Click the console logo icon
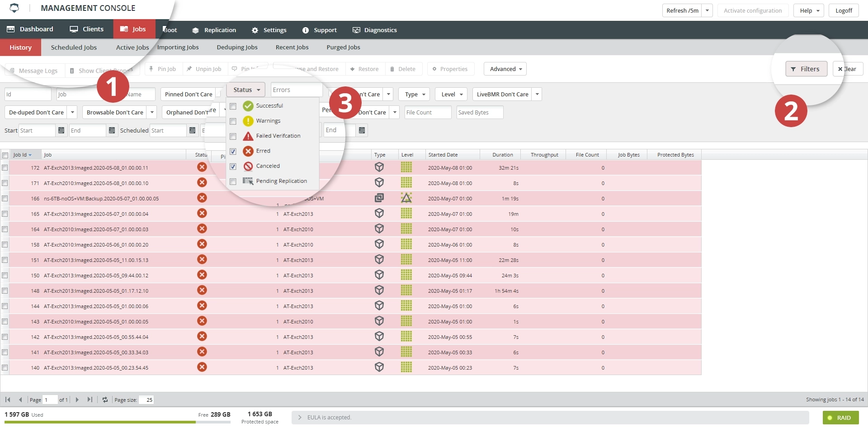 pos(14,8)
